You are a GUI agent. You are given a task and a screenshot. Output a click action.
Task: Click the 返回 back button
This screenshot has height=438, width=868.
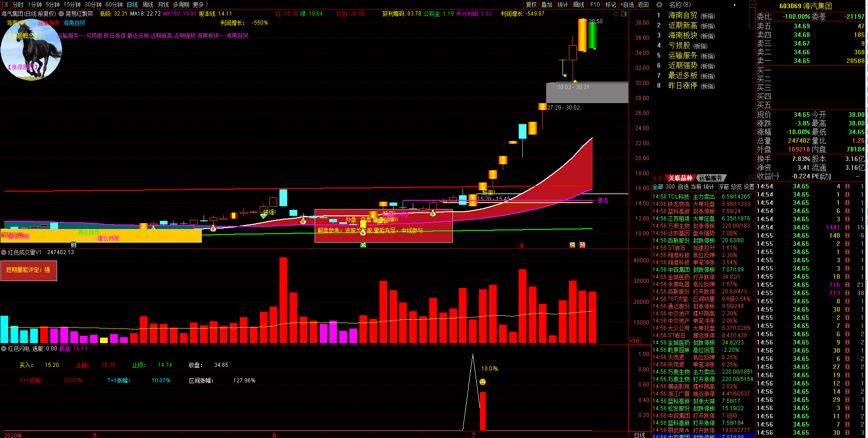coord(643,5)
